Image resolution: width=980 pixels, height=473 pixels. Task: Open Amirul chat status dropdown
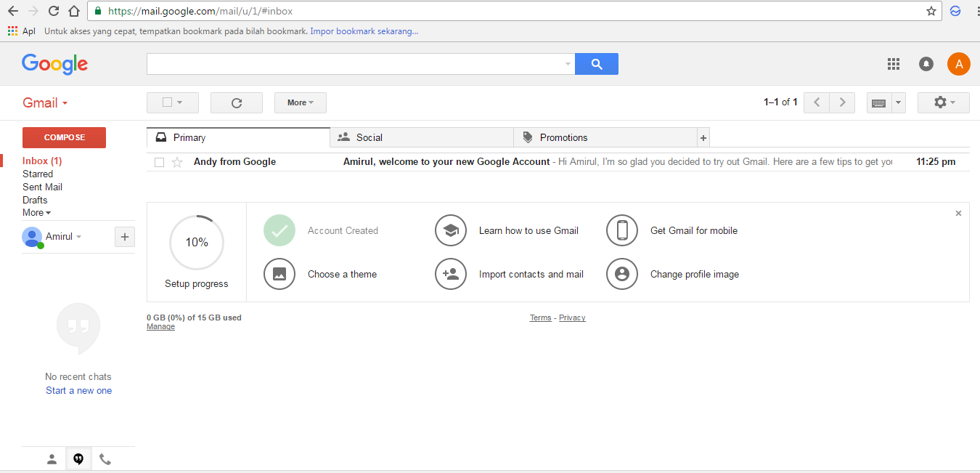[x=78, y=237]
